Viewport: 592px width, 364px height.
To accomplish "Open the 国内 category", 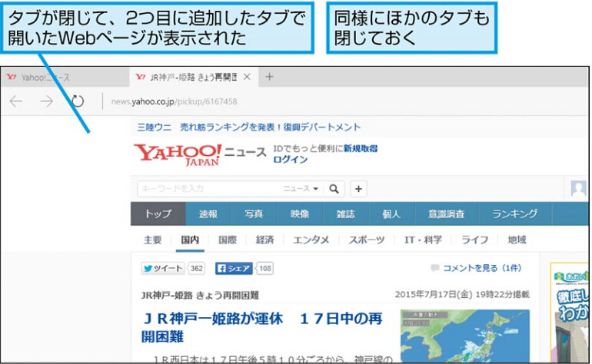I will click(190, 240).
